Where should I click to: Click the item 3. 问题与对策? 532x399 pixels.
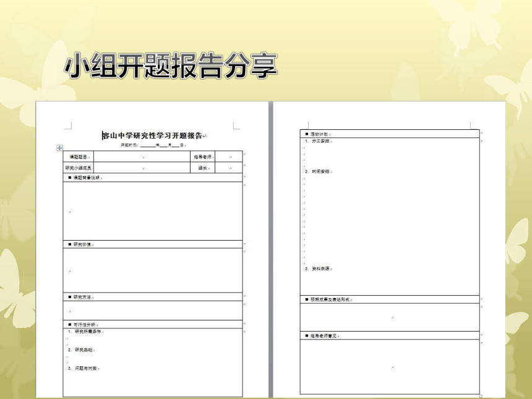(83, 368)
